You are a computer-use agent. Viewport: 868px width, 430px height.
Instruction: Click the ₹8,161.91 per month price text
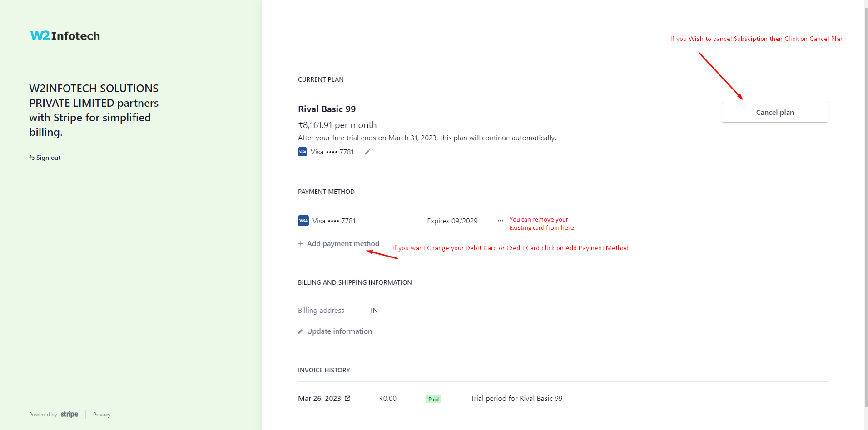337,125
